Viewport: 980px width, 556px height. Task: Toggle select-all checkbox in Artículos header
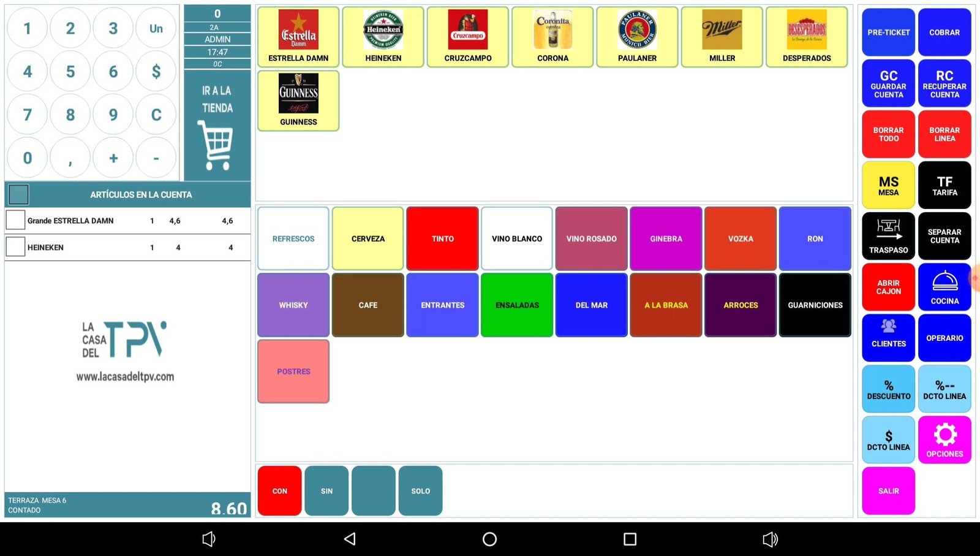pos(18,194)
